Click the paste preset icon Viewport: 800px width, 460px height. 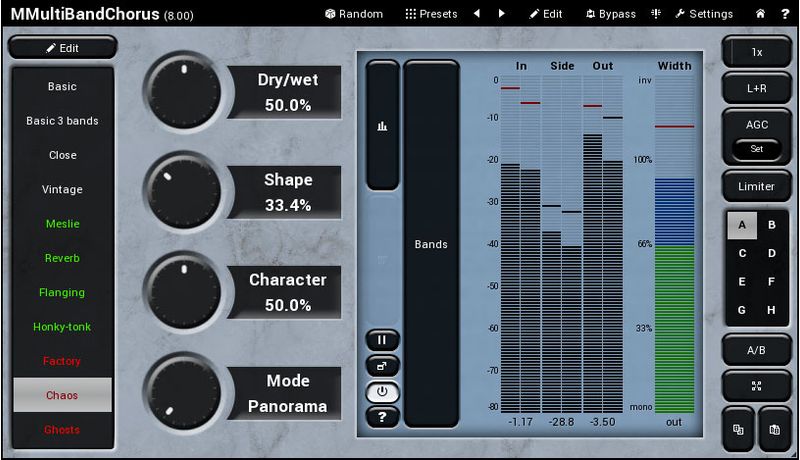pos(775,429)
